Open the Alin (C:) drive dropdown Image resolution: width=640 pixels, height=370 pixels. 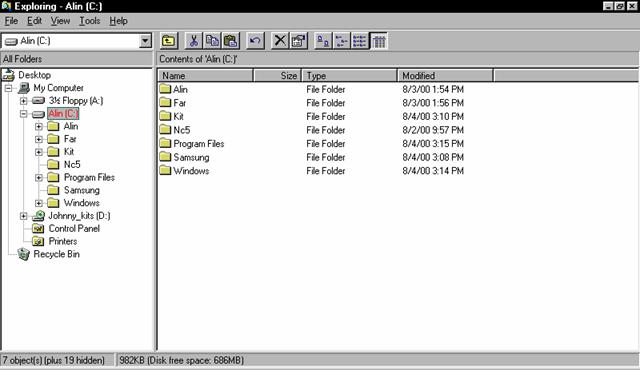point(145,41)
